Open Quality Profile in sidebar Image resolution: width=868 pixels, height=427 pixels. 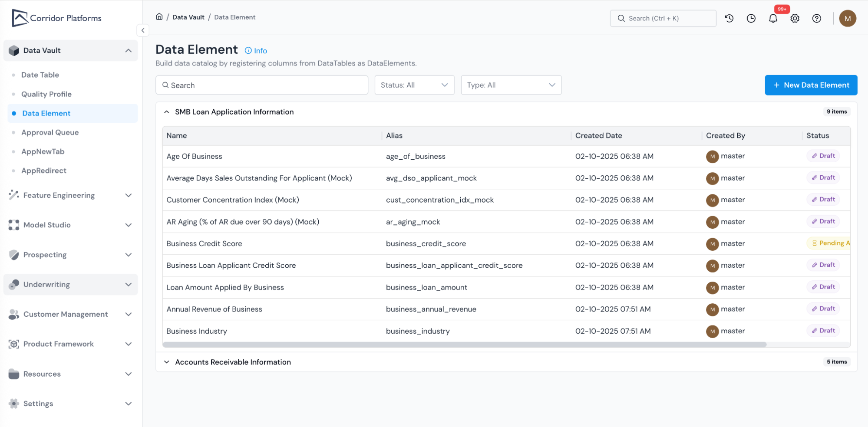point(46,94)
